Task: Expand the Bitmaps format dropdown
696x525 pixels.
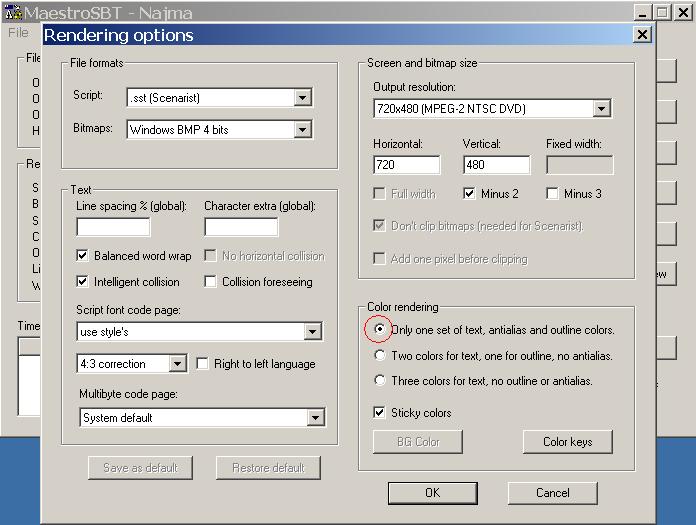Action: (x=302, y=129)
